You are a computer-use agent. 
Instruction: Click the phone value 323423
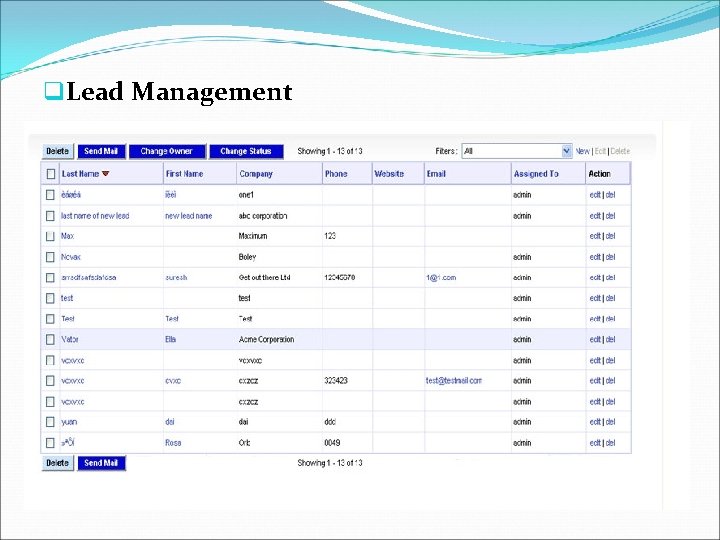click(x=336, y=381)
